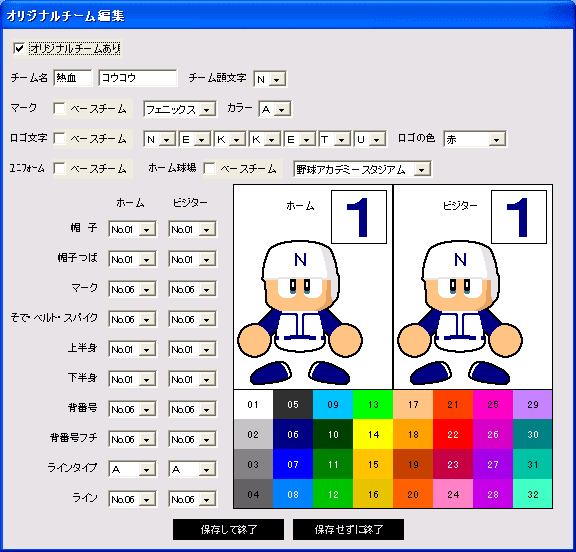Screen dimensions: 576x552
Task: Select purple color swatch 27
Action: [493, 464]
